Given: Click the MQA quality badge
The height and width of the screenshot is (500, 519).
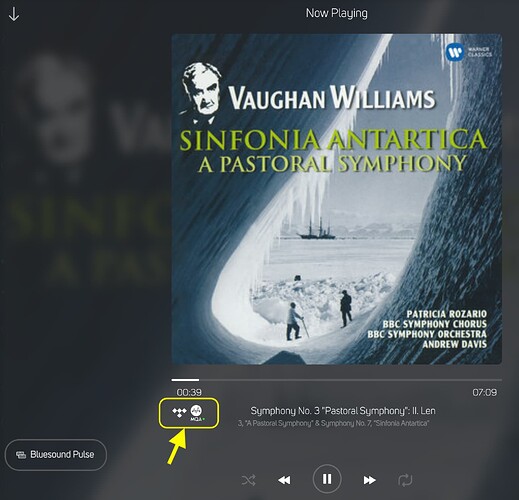Looking at the screenshot, I should pyautogui.click(x=197, y=413).
